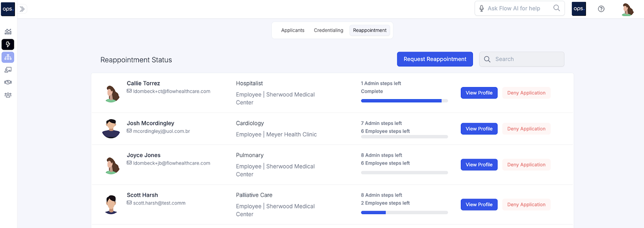644x228 pixels.
Task: Click the user avatar at top right
Action: tap(627, 10)
